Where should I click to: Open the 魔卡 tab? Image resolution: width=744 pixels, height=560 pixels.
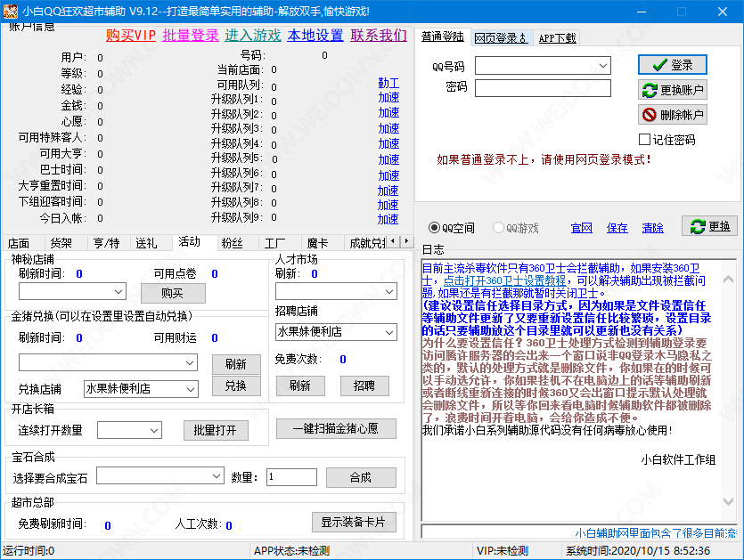pos(317,243)
